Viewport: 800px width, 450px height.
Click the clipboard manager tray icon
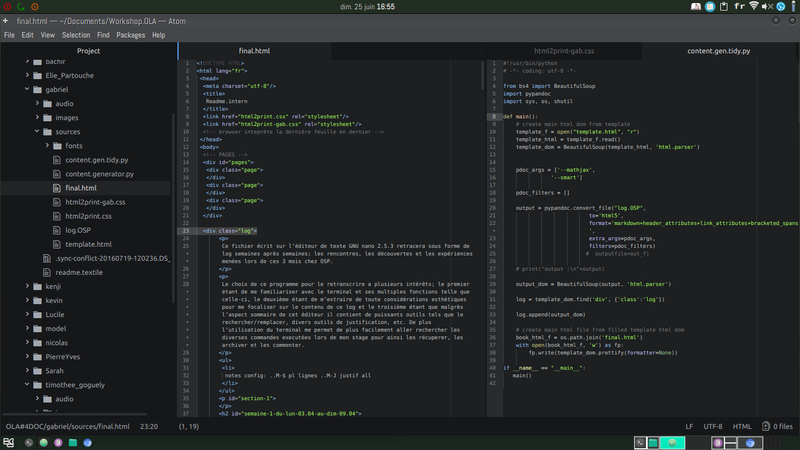click(x=724, y=7)
